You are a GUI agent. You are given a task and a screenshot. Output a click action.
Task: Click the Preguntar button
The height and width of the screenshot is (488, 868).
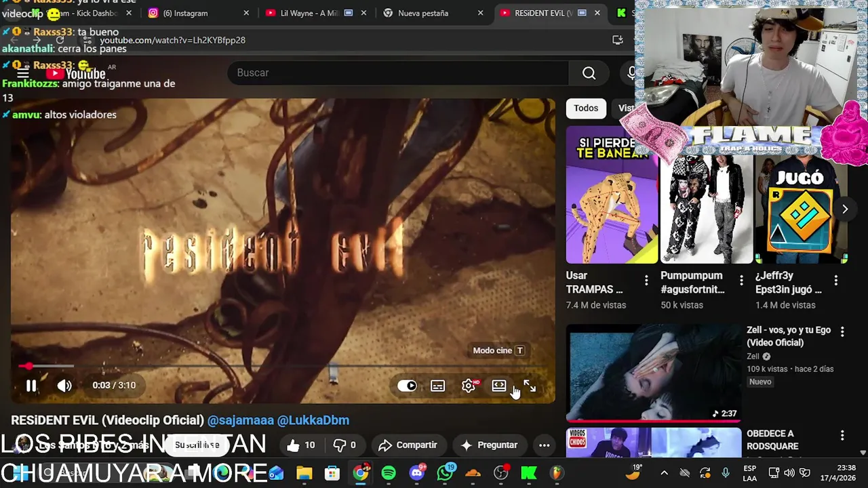(x=489, y=445)
